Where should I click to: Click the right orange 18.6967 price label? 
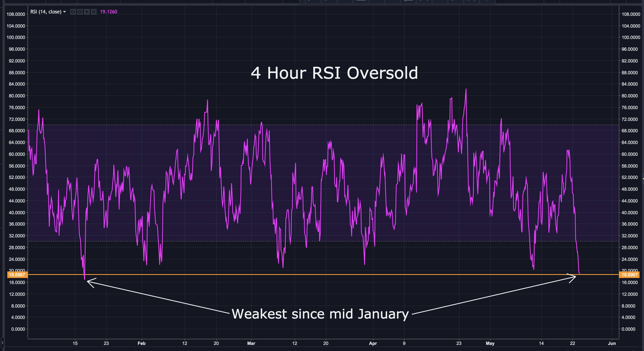(x=629, y=275)
